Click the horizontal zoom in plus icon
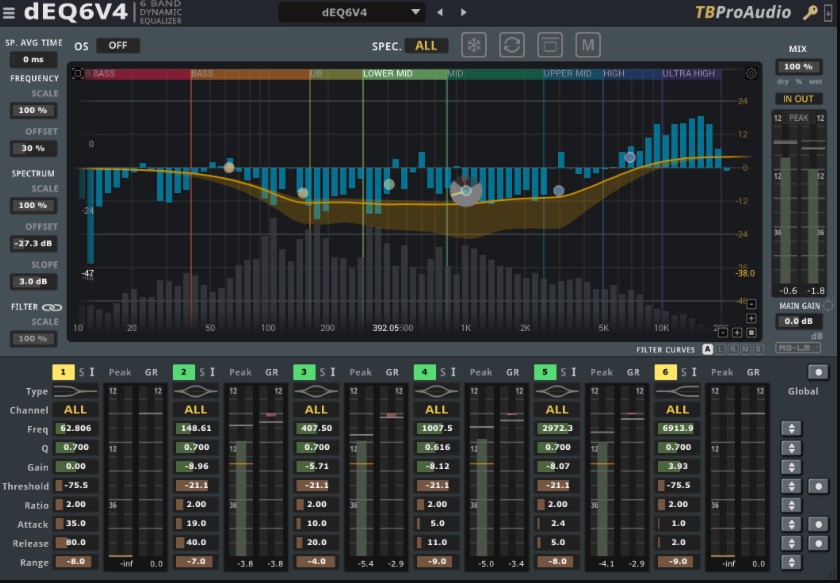 (737, 333)
